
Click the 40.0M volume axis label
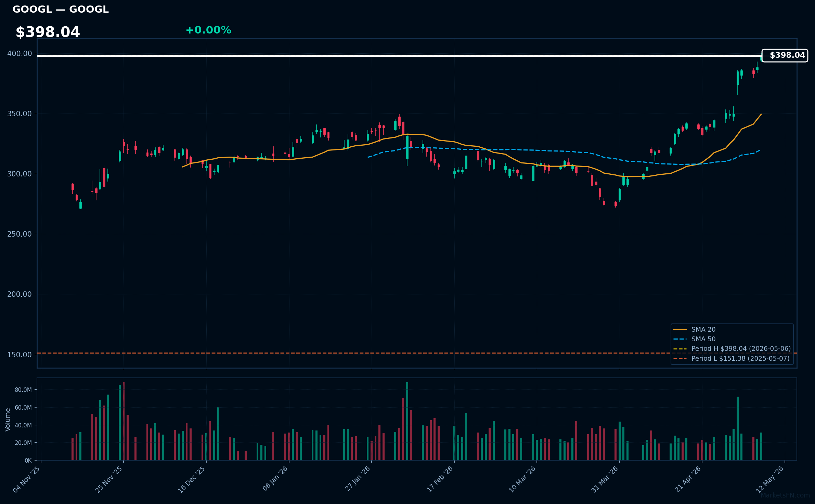(23, 425)
